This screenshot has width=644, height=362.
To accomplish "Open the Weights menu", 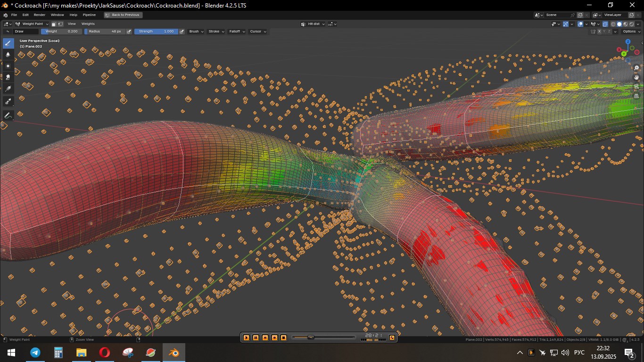I will click(88, 24).
